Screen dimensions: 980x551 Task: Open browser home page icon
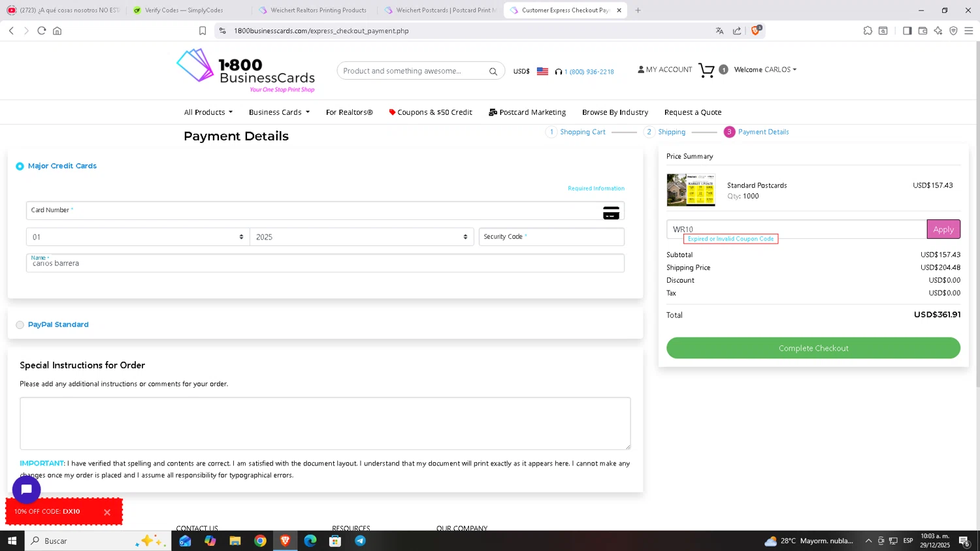(x=57, y=31)
